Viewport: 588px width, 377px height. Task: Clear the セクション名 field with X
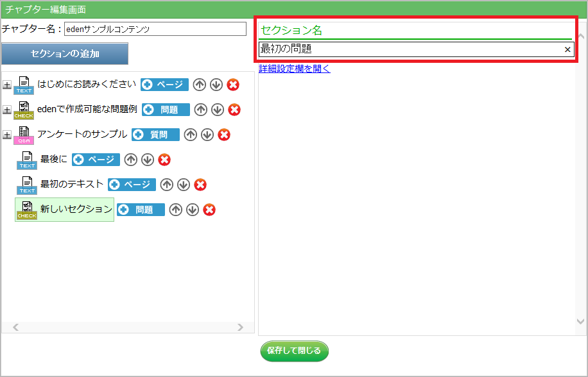click(567, 49)
